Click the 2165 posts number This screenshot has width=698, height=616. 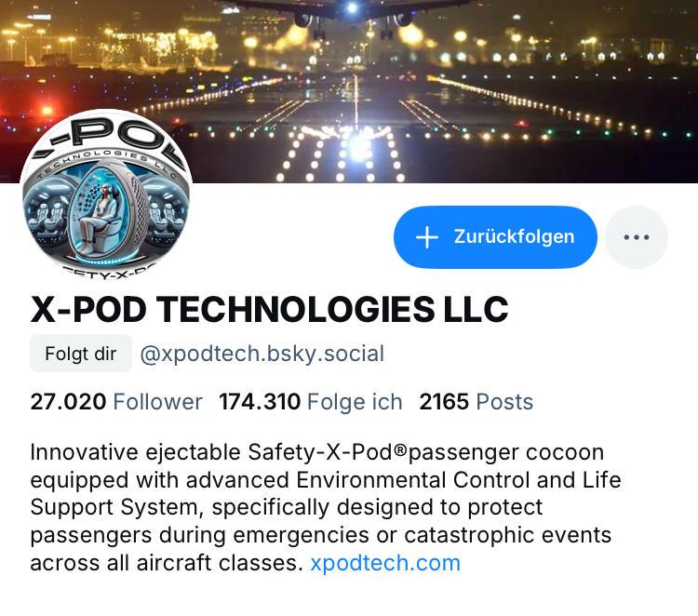coord(444,401)
